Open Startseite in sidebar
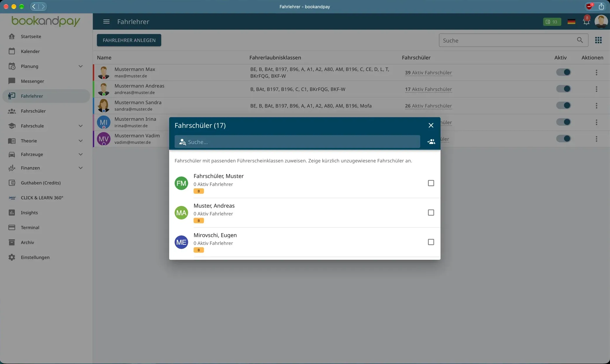The height and width of the screenshot is (364, 610). coord(46,36)
